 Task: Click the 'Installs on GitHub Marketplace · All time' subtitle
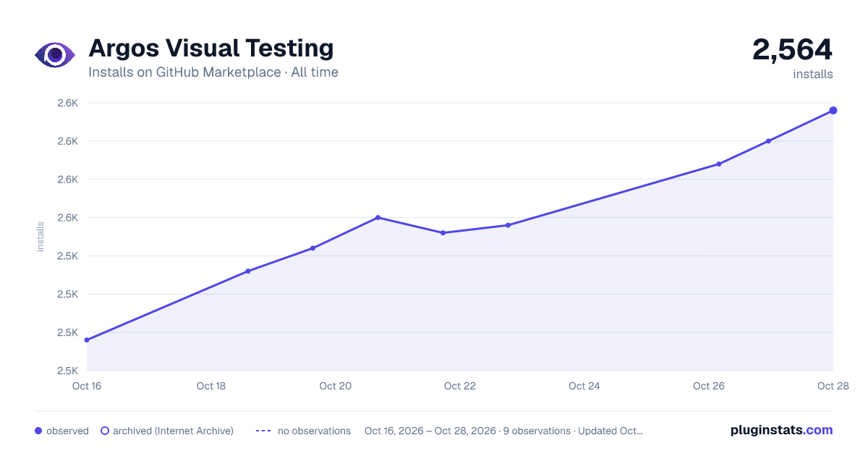tap(213, 72)
